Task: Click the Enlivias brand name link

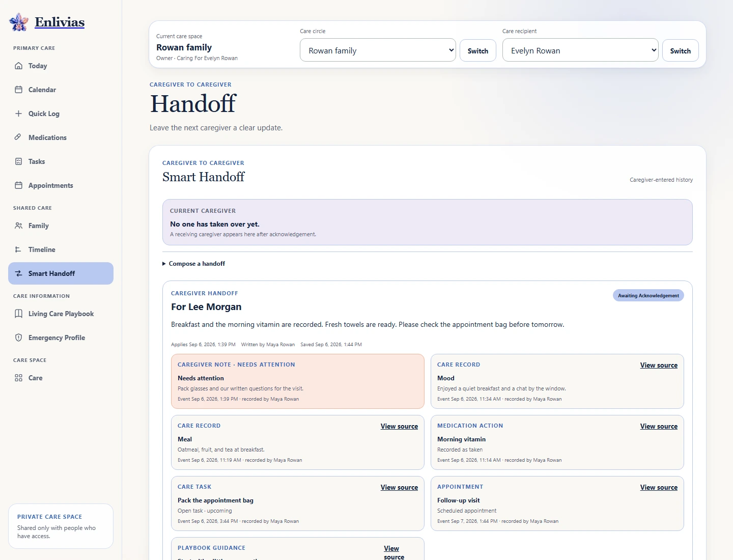Action: (60, 22)
